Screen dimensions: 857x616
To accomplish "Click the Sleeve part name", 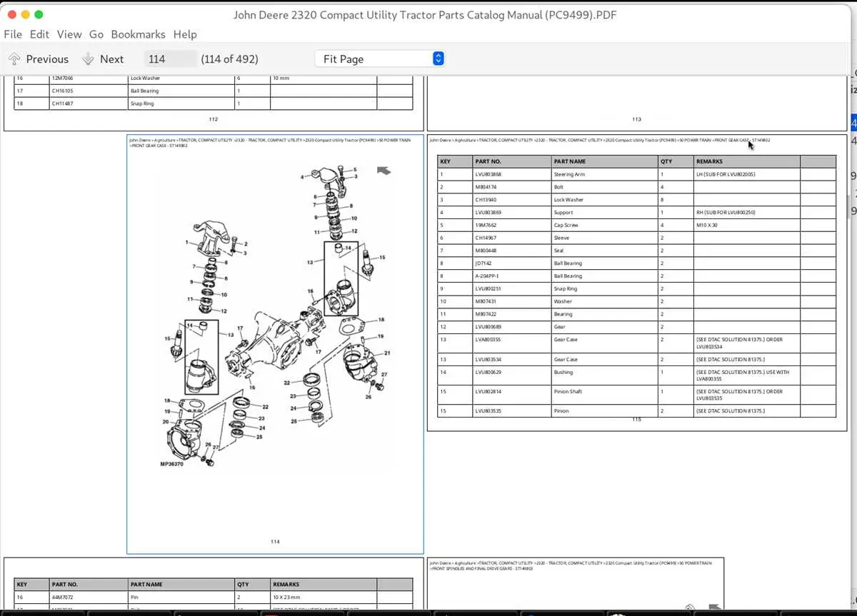I will click(561, 238).
